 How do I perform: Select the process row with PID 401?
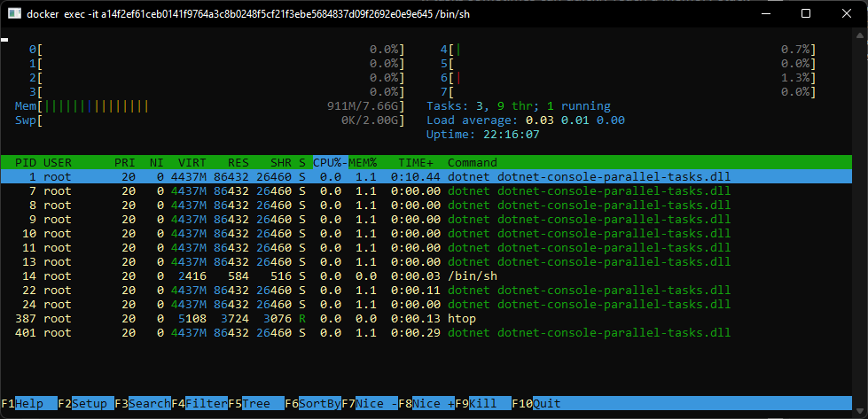click(426, 333)
